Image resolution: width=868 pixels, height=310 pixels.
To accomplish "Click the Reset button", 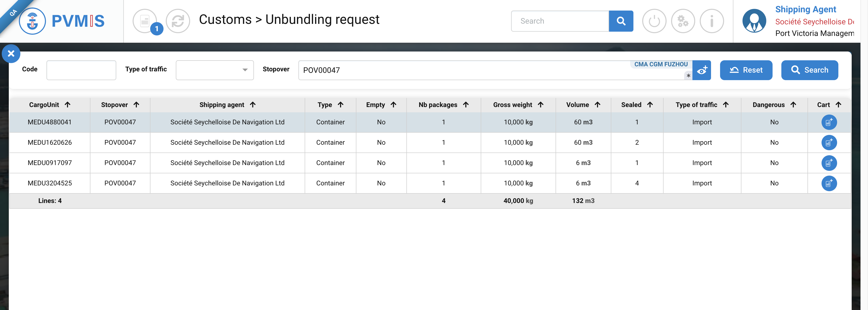I will [746, 70].
